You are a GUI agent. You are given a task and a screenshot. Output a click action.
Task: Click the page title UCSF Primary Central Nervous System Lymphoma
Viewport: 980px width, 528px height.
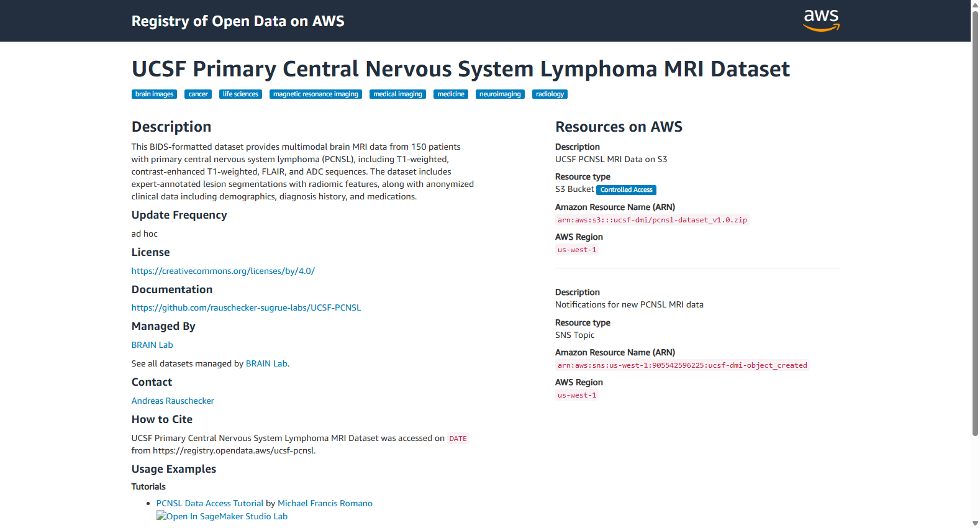[461, 68]
